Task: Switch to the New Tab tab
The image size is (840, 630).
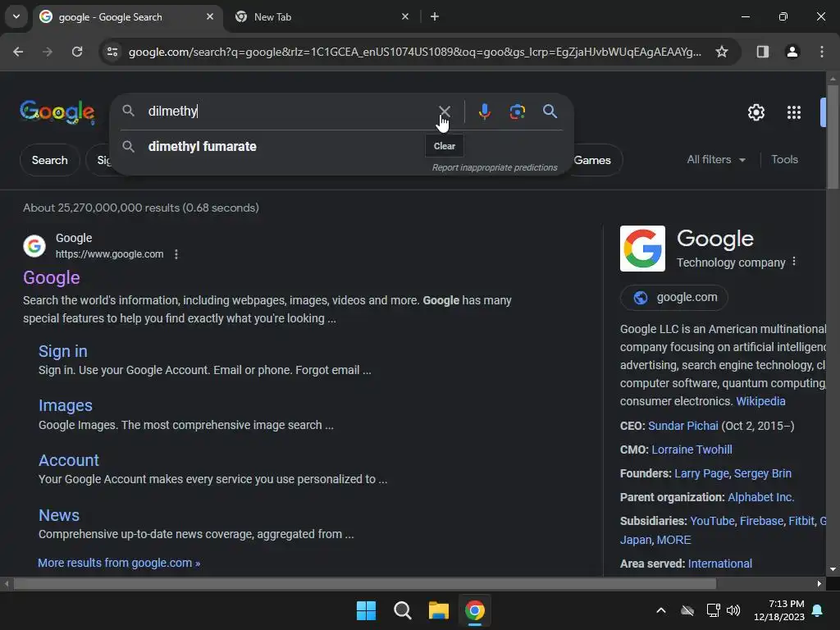Action: (x=322, y=16)
